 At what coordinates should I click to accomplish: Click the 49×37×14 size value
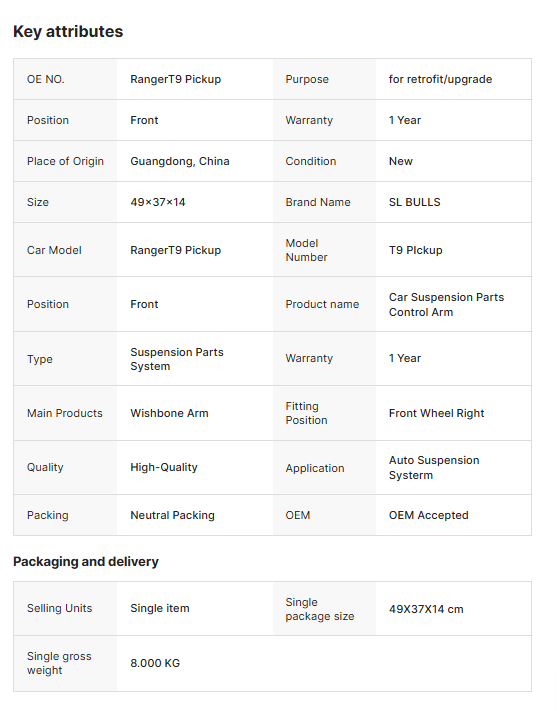158,202
